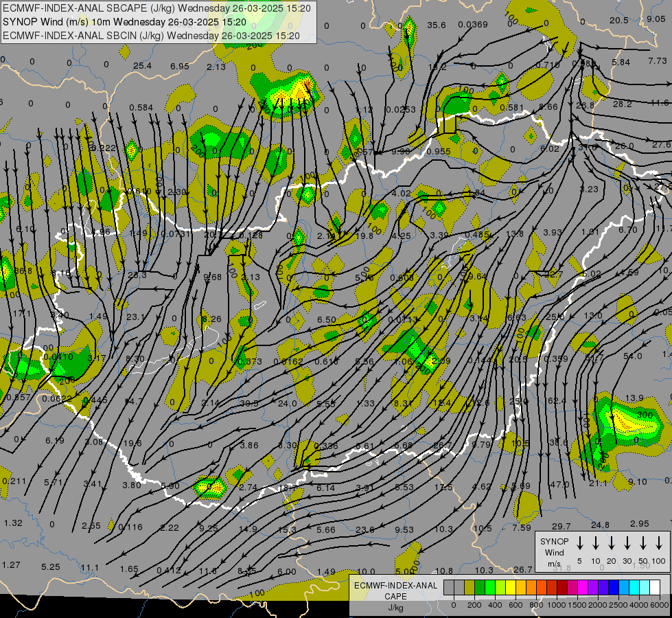Click the 9.05 value in the corner
Screen dimensions: 672x618
(x=656, y=19)
